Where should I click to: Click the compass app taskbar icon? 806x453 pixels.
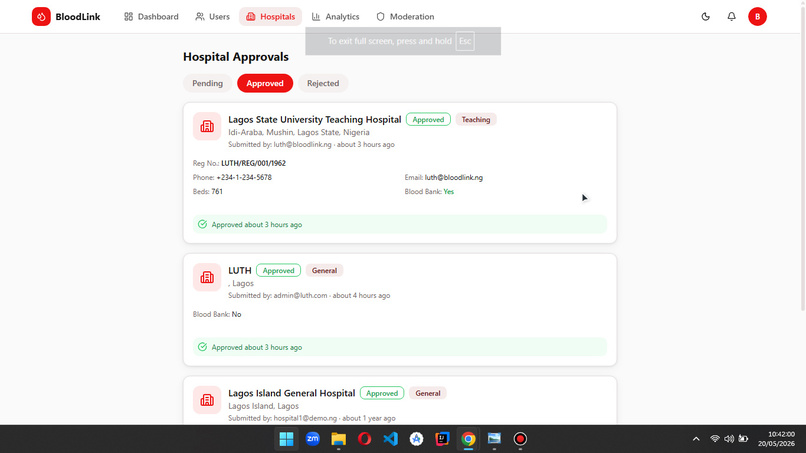416,439
